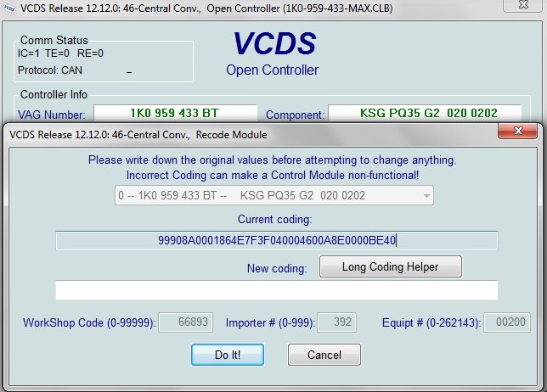The height and width of the screenshot is (392, 547).
Task: Focus the Importer # field
Action: click(x=336, y=322)
